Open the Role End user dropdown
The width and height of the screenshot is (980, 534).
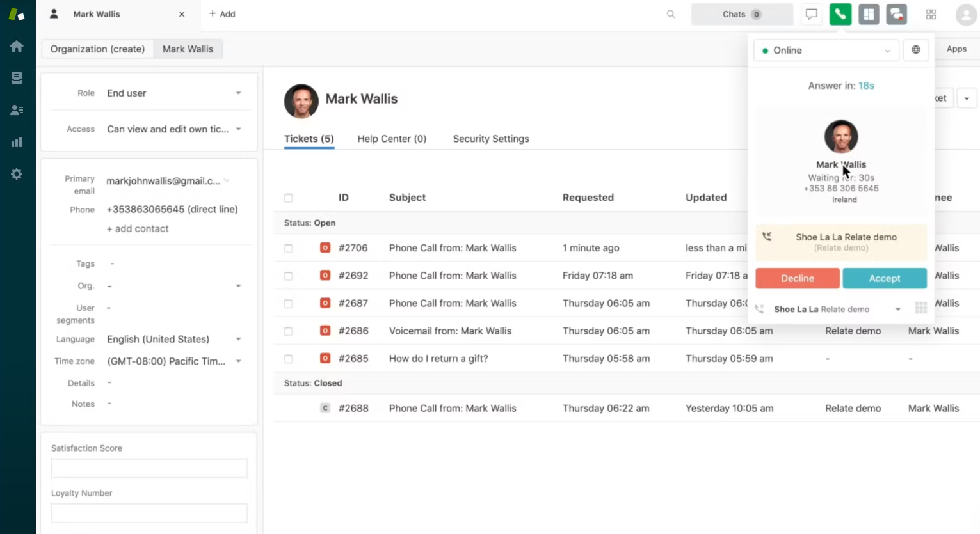click(x=173, y=93)
